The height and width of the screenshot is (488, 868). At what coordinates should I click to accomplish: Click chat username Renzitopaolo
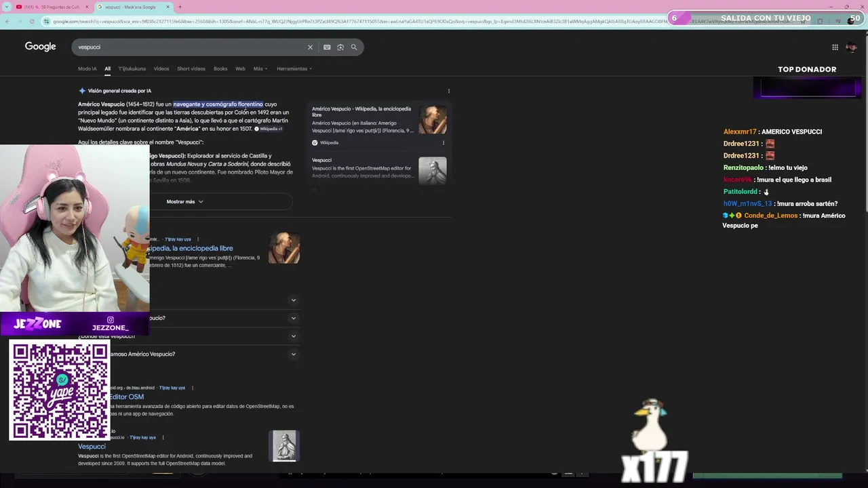[x=743, y=167]
